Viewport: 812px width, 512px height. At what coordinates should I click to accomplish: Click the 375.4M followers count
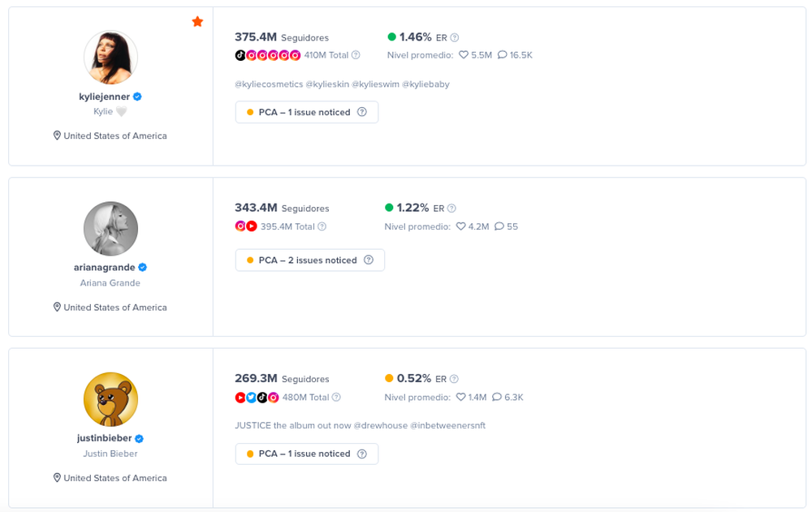(255, 37)
